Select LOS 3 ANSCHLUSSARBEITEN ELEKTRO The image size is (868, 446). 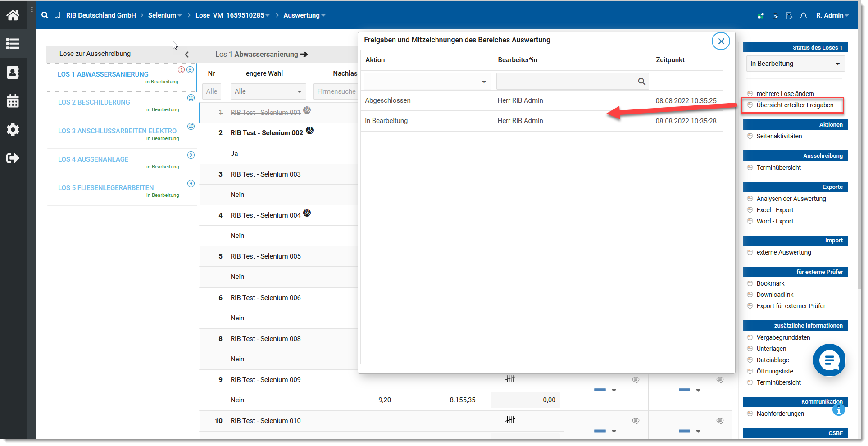[x=117, y=131]
